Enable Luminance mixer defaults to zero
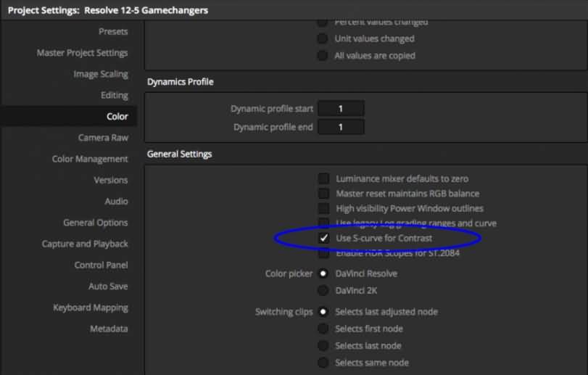 (324, 178)
